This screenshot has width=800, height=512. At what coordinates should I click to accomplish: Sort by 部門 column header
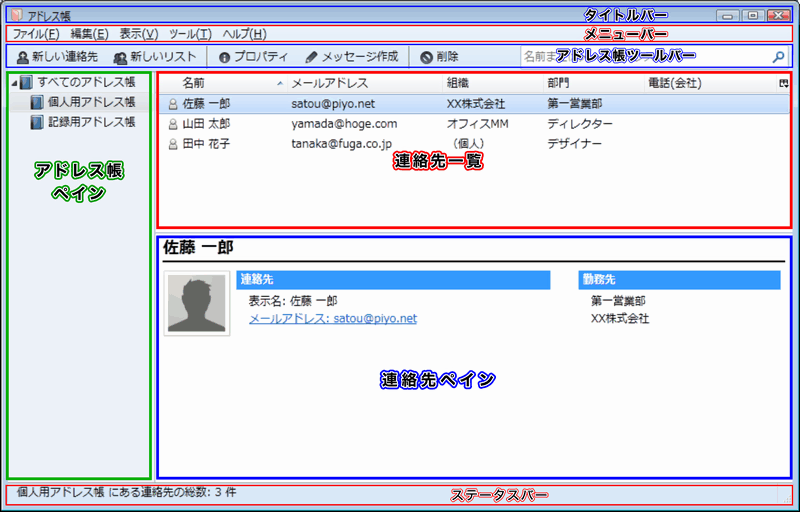point(594,83)
